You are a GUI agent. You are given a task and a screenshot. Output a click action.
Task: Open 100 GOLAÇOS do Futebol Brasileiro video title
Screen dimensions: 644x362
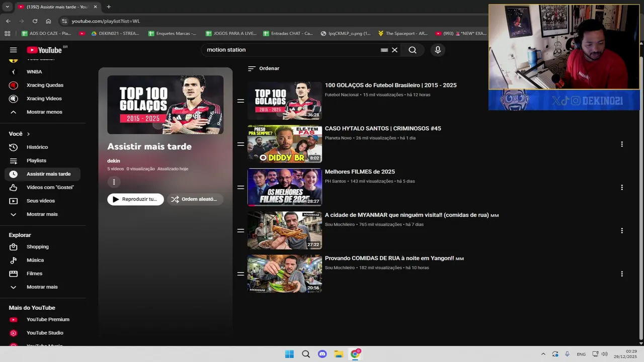[x=390, y=85]
